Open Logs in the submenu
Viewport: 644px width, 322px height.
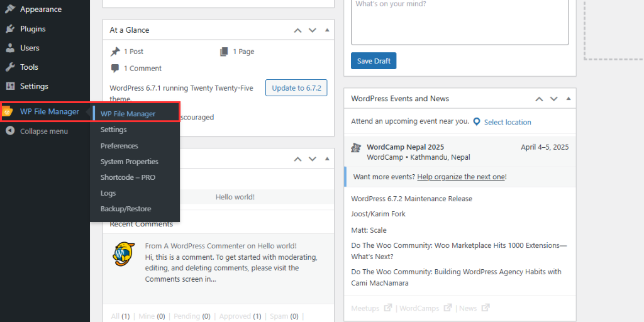tap(108, 193)
